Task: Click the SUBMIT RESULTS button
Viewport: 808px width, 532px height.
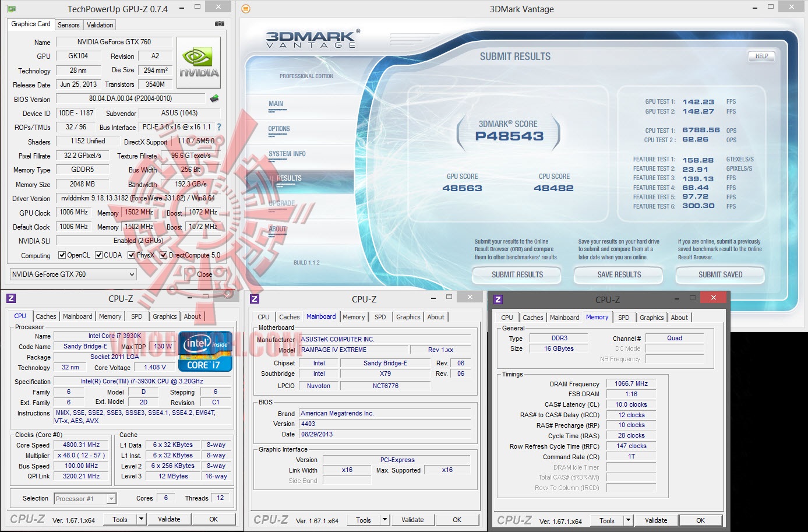Action: (517, 274)
